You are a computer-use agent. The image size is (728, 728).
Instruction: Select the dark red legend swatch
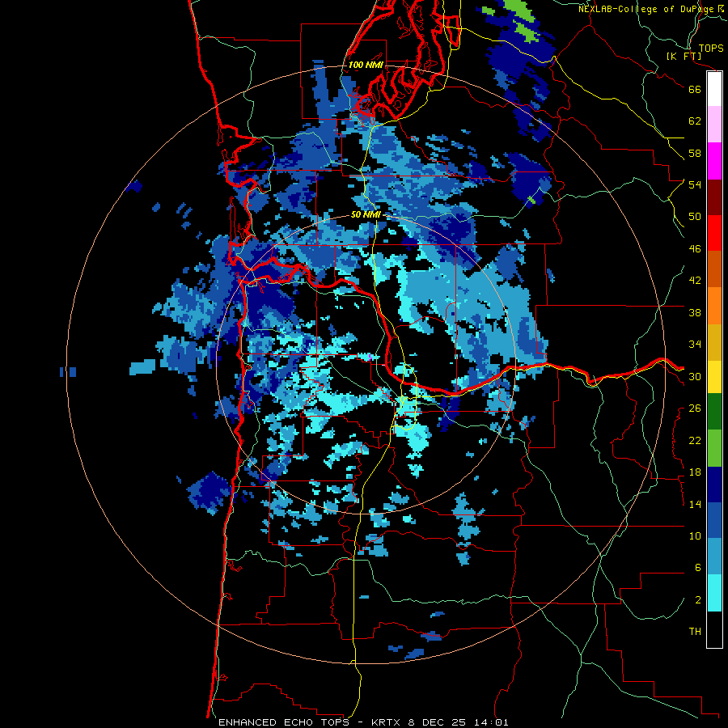click(x=714, y=197)
